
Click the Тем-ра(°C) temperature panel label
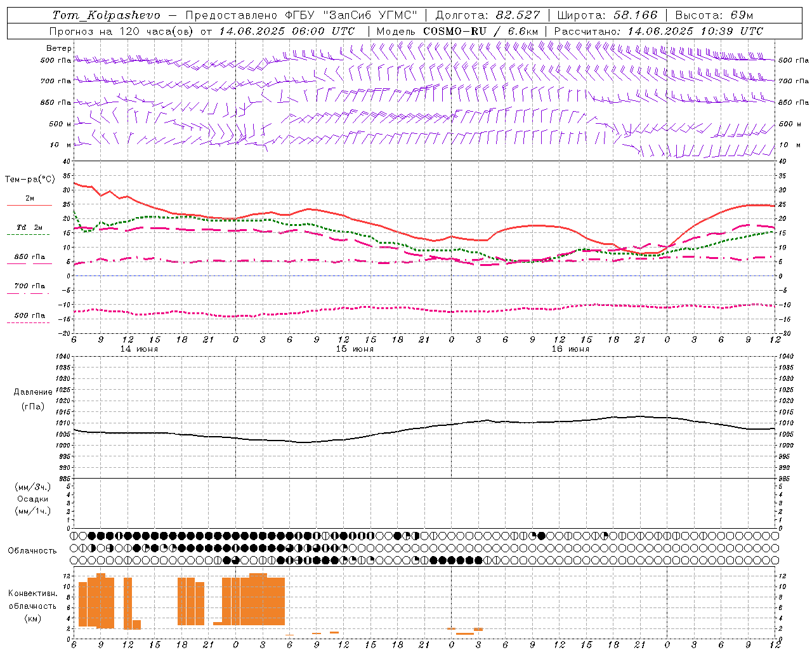point(30,180)
